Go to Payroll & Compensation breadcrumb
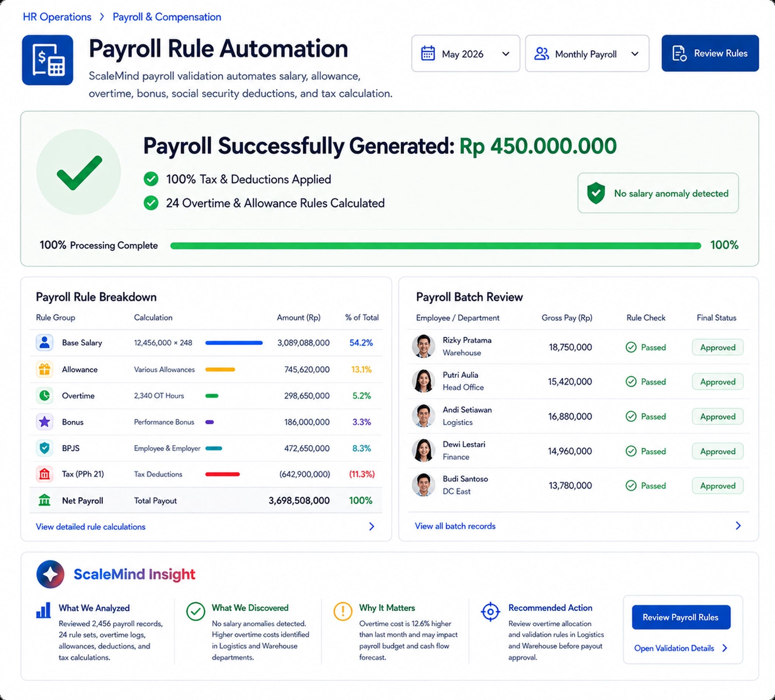The height and width of the screenshot is (700, 775). (167, 17)
